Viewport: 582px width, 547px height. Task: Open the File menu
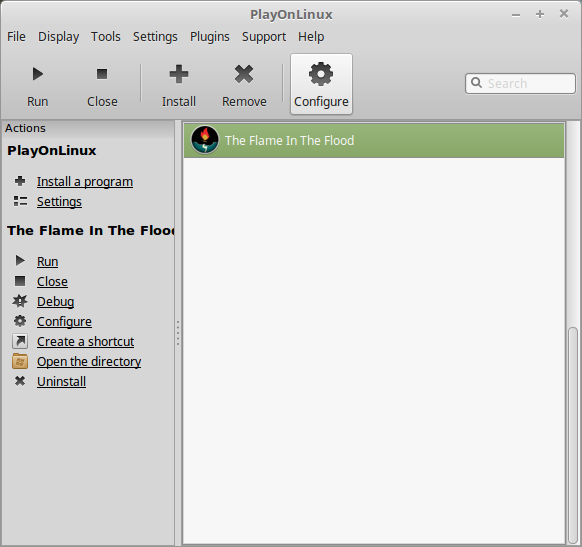(x=16, y=37)
